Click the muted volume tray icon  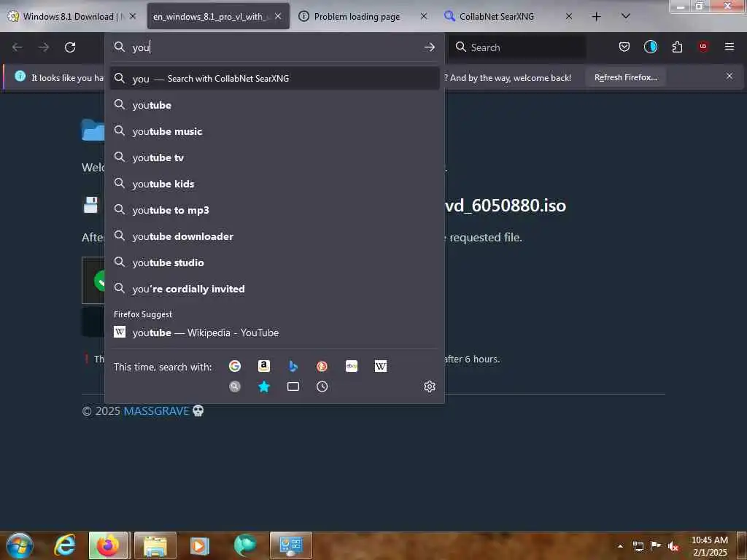(673, 546)
